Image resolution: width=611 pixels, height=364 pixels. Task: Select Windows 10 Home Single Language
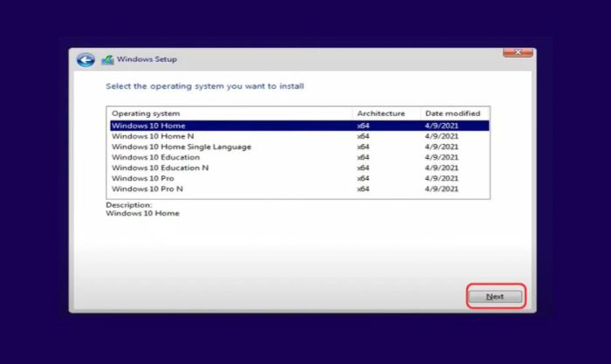[299, 147]
